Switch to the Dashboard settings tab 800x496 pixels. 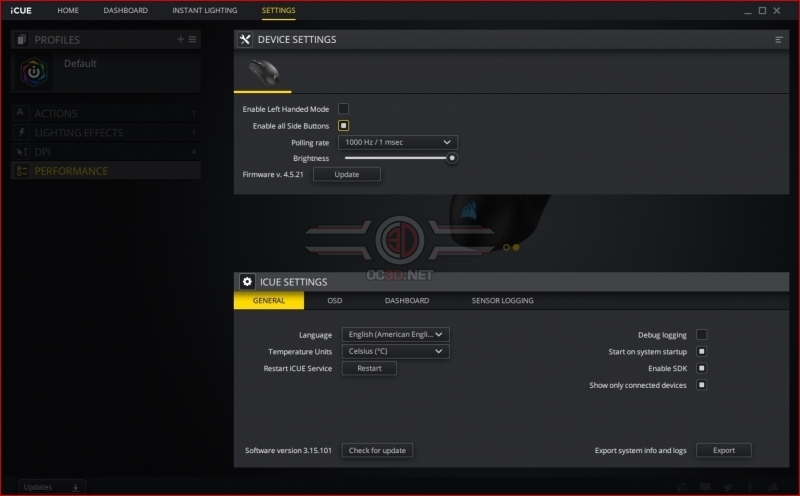tap(407, 301)
